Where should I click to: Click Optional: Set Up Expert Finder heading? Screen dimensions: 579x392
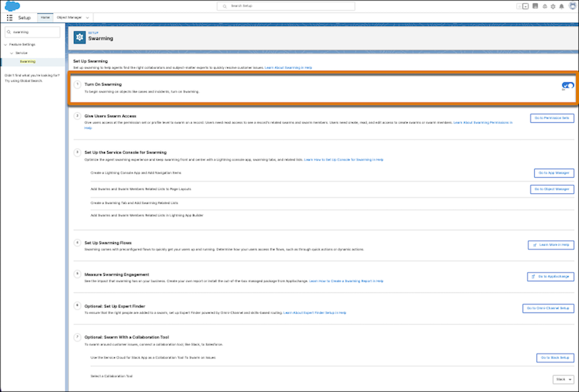(x=115, y=307)
